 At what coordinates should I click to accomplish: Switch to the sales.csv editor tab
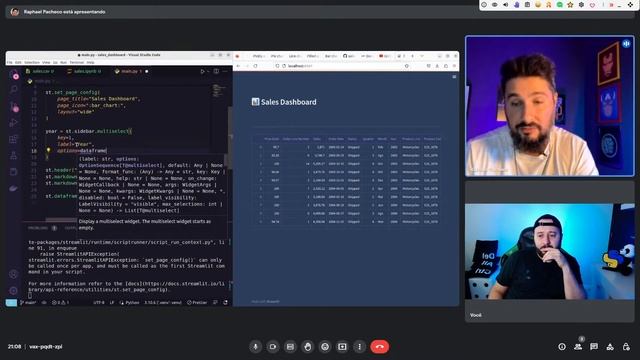[x=40, y=71]
